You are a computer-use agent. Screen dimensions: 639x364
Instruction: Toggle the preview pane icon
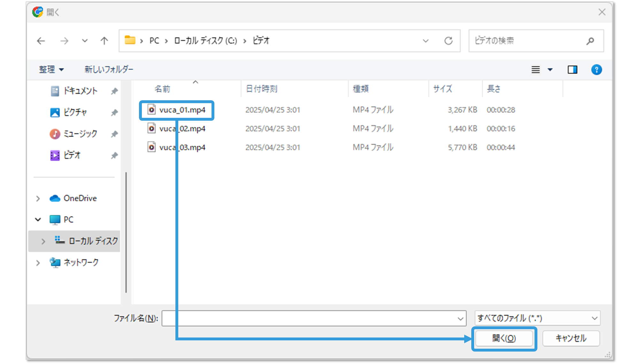point(572,70)
